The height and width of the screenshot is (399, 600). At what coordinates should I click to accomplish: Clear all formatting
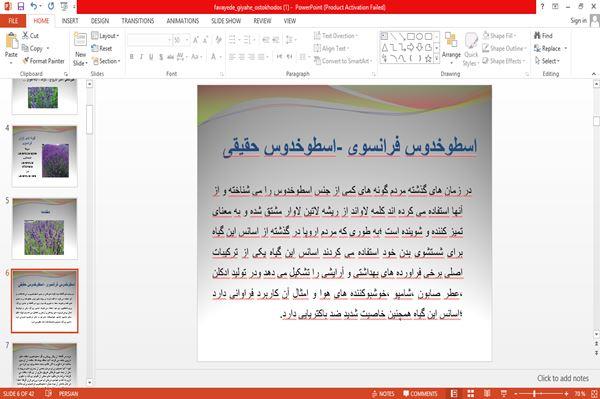coord(218,40)
